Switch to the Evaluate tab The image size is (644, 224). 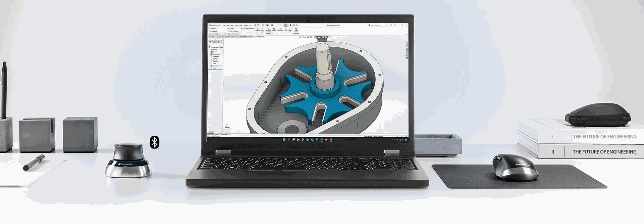[235, 37]
